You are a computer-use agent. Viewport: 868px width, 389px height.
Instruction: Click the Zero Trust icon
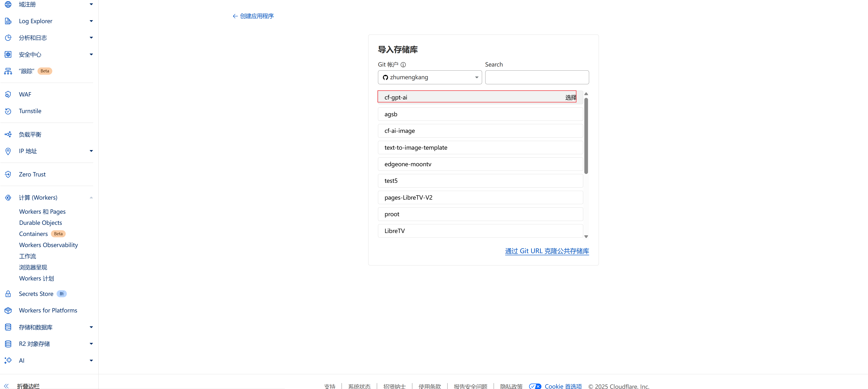(8, 174)
